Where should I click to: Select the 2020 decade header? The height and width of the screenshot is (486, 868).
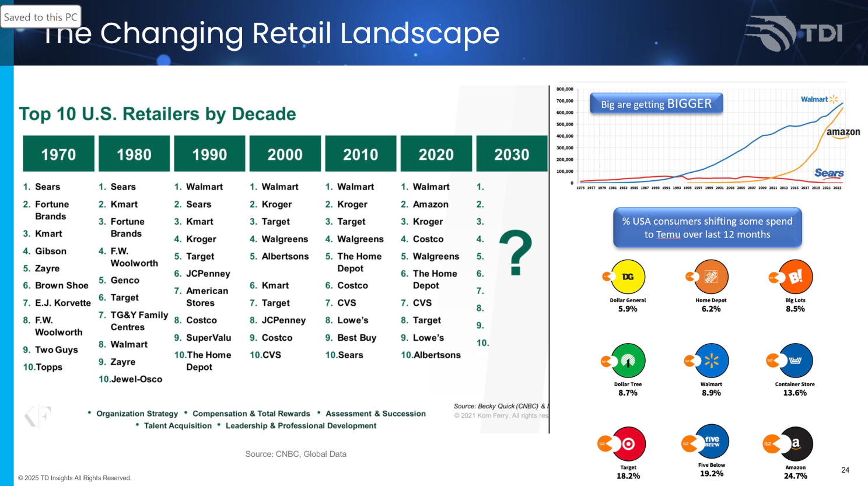point(436,154)
